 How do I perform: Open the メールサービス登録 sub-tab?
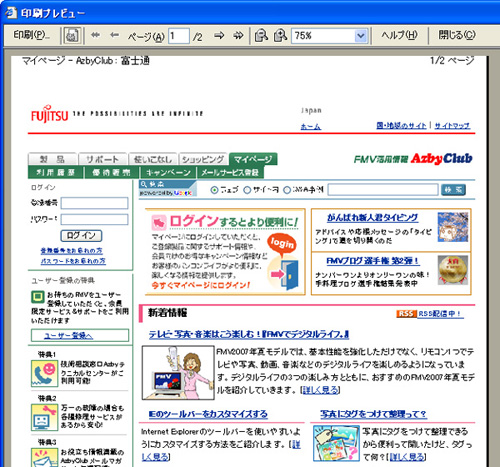(230, 172)
